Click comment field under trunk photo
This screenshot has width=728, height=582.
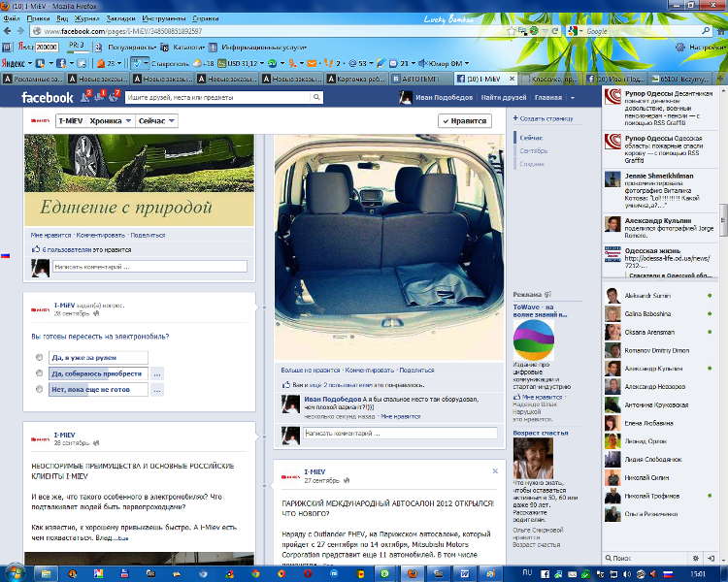point(400,433)
